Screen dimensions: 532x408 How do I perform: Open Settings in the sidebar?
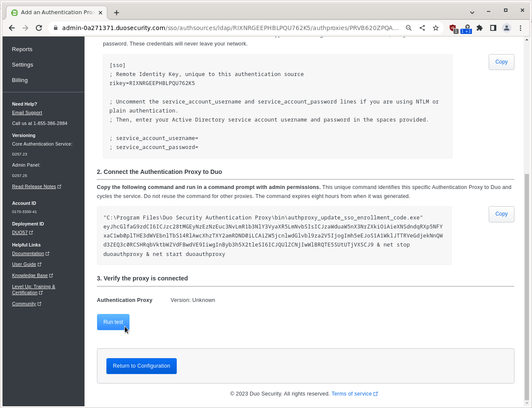(x=23, y=65)
